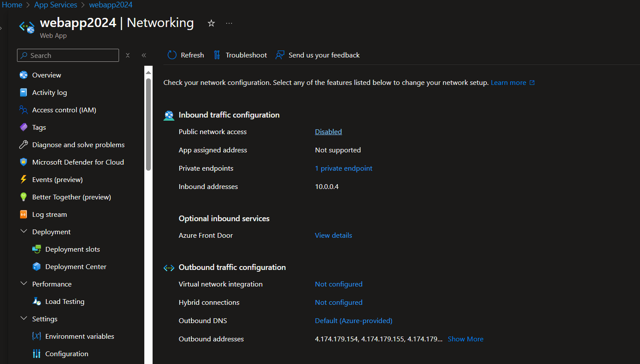This screenshot has width=640, height=364.
Task: Collapse the Deployment section chevron
Action: point(24,231)
